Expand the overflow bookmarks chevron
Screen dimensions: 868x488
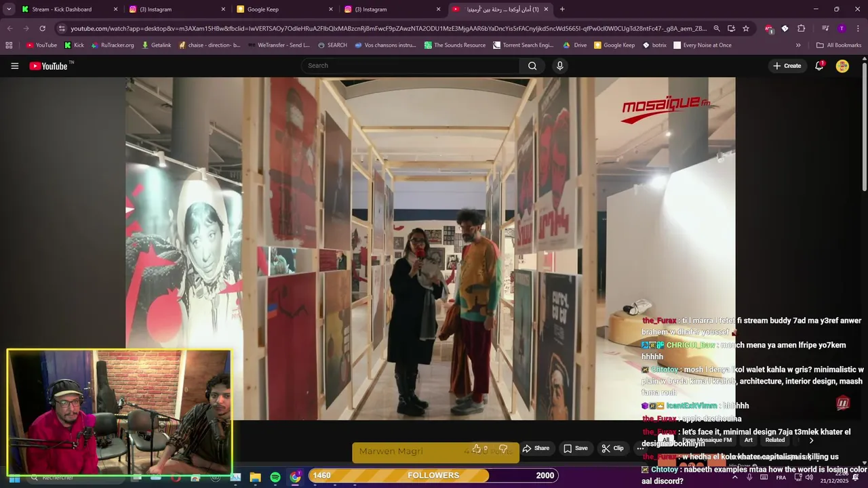point(798,45)
